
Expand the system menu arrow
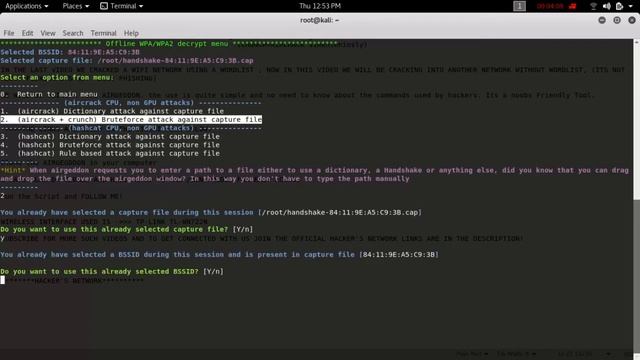pyautogui.click(x=632, y=6)
